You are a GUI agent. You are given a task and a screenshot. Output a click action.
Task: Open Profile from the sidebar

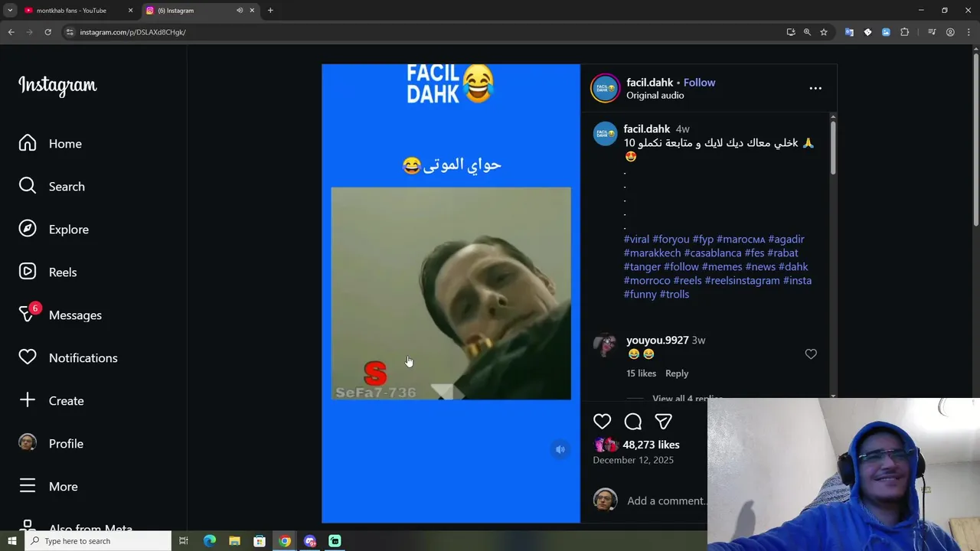coord(51,444)
